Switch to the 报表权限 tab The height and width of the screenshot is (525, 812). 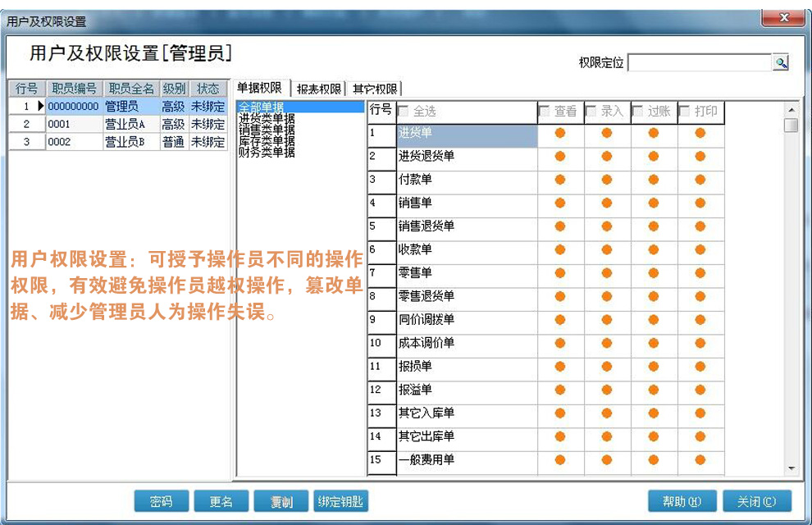[317, 88]
